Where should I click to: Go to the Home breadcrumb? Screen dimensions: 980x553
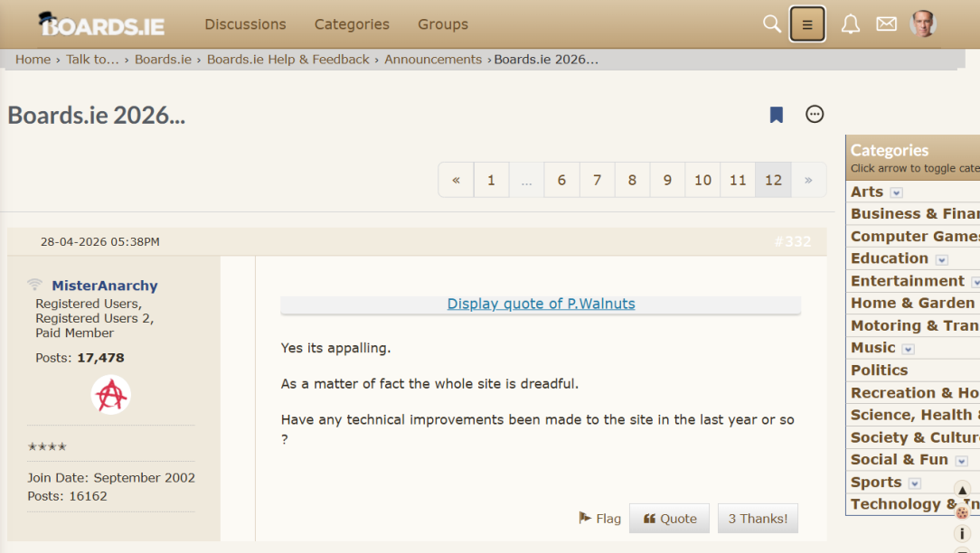[x=33, y=60]
